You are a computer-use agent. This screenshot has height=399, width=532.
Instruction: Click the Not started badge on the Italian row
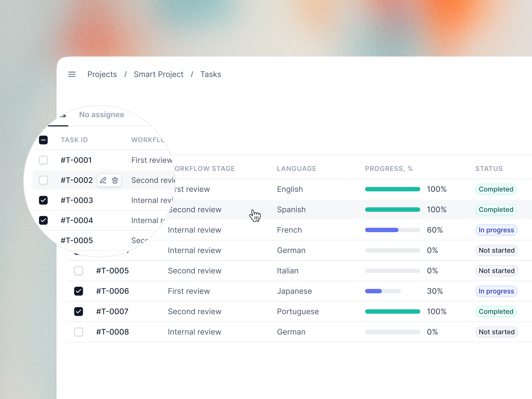[x=497, y=270]
